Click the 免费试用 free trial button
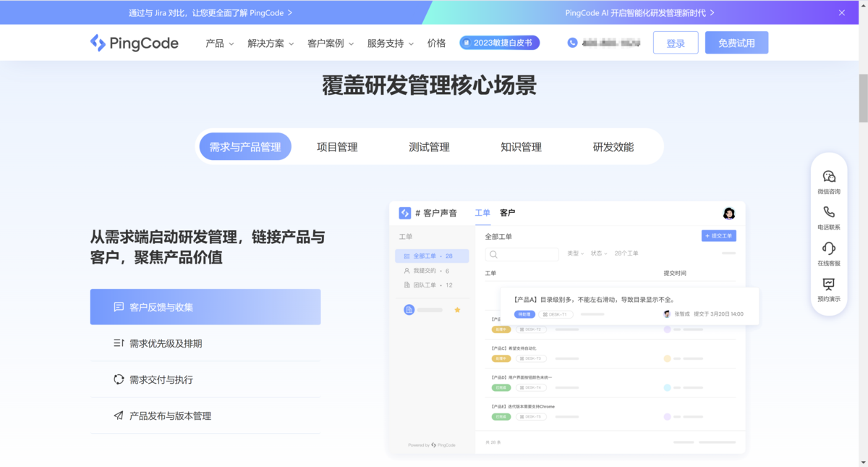Image resolution: width=868 pixels, height=467 pixels. pyautogui.click(x=736, y=43)
